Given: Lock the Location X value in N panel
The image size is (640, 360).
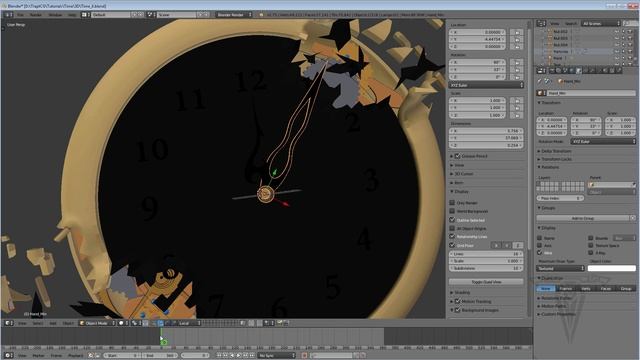Looking at the screenshot, I should coord(517,32).
